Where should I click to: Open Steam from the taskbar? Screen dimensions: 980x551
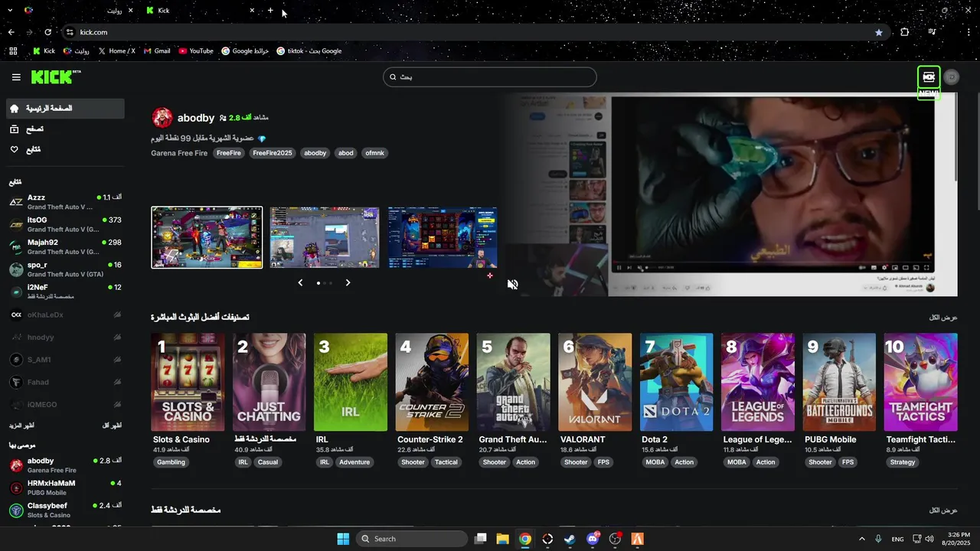pyautogui.click(x=570, y=539)
